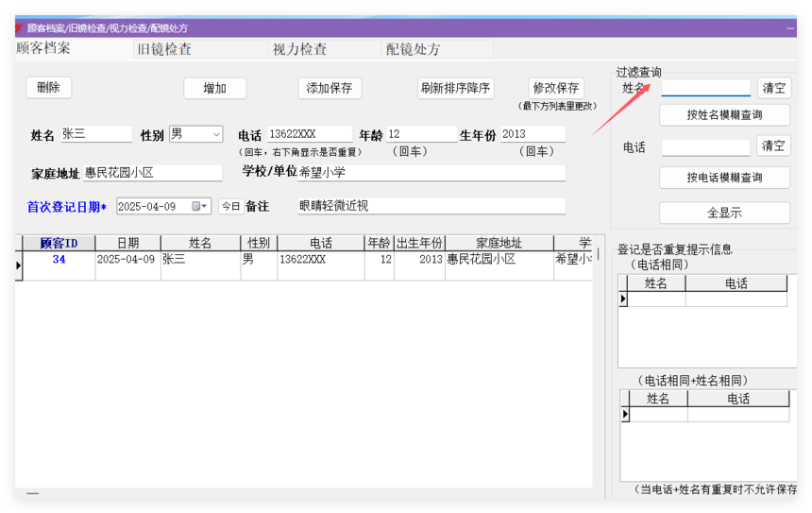Focus the 电话 field with 13622XXX
Screen dimensions: 812x513
310,134
